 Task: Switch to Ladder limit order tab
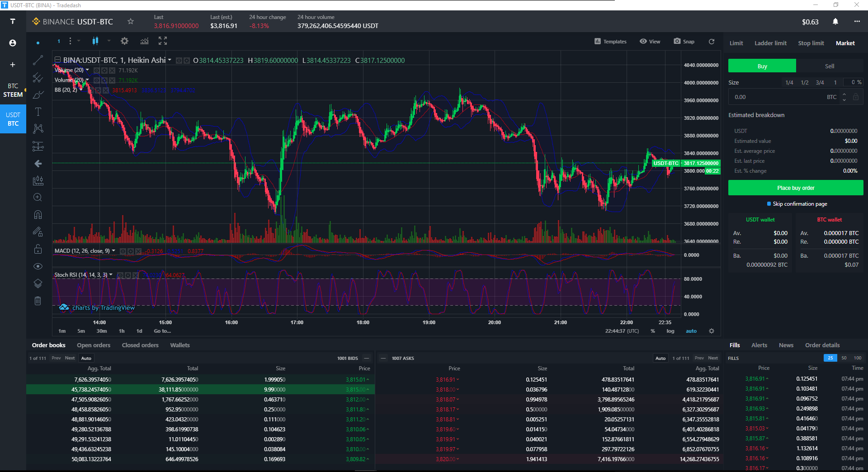tap(770, 43)
